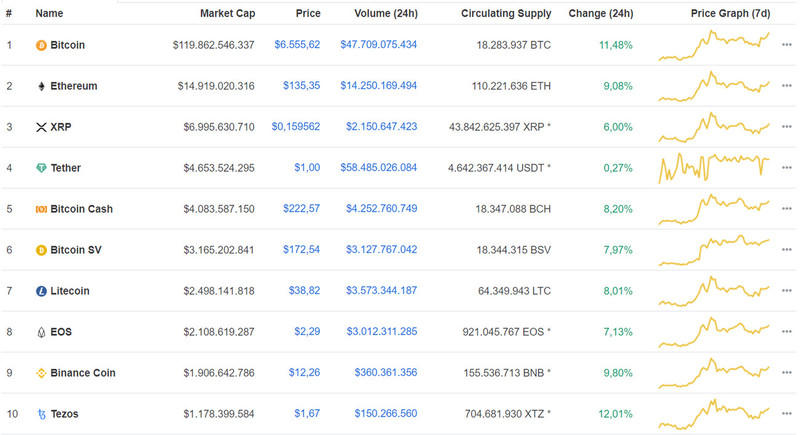Click the Tezos logo icon
Screen dimensions: 800x435
coord(41,414)
